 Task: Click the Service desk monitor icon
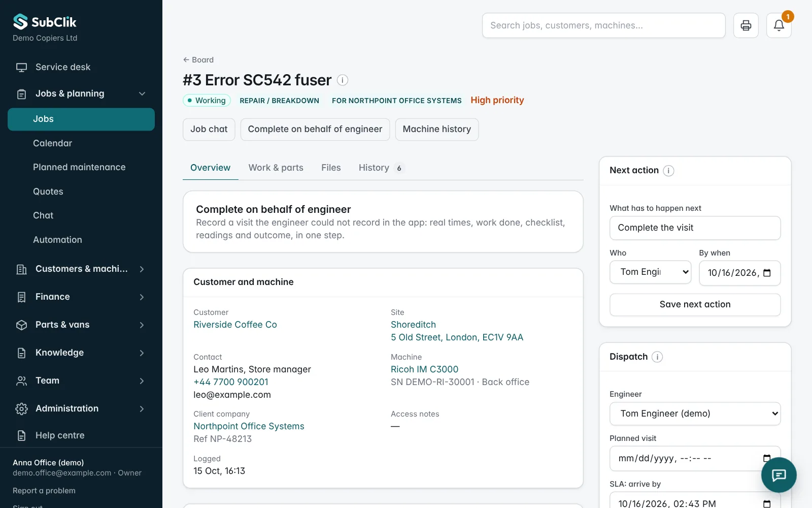pyautogui.click(x=21, y=67)
